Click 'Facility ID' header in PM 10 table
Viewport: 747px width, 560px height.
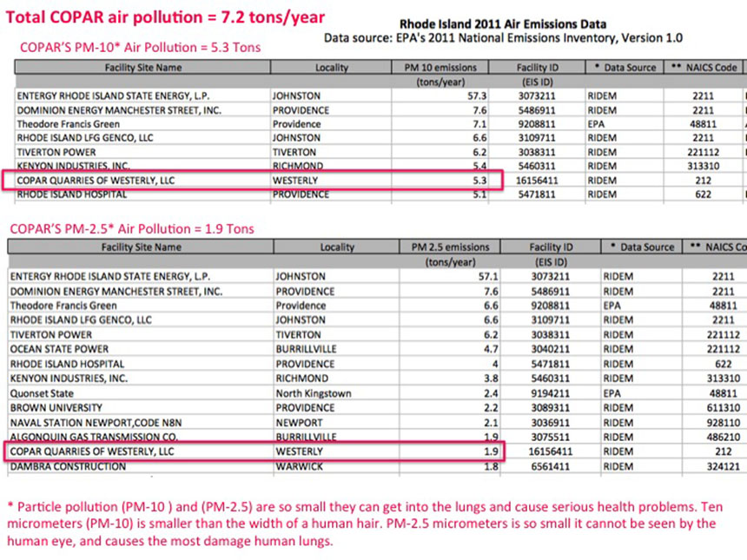pos(538,67)
